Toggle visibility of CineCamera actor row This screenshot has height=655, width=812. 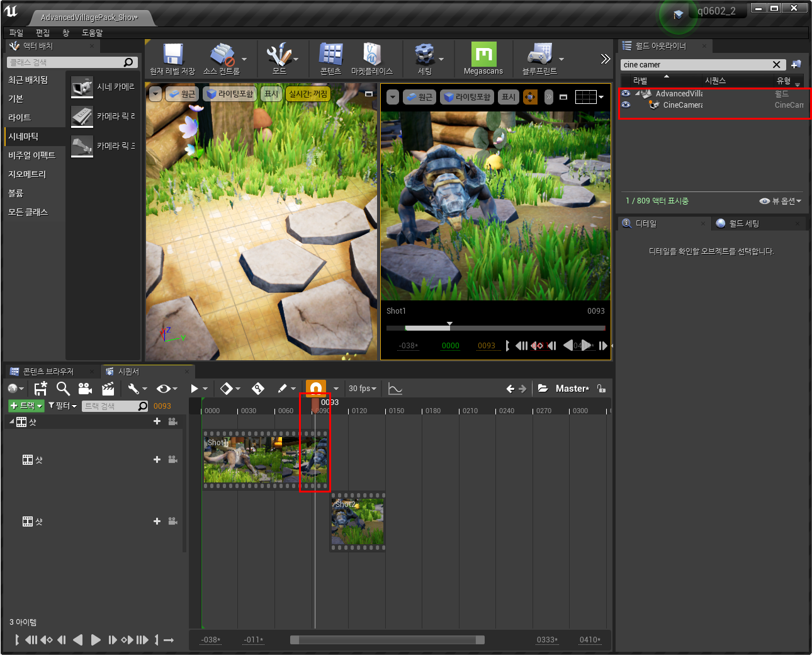[626, 105]
